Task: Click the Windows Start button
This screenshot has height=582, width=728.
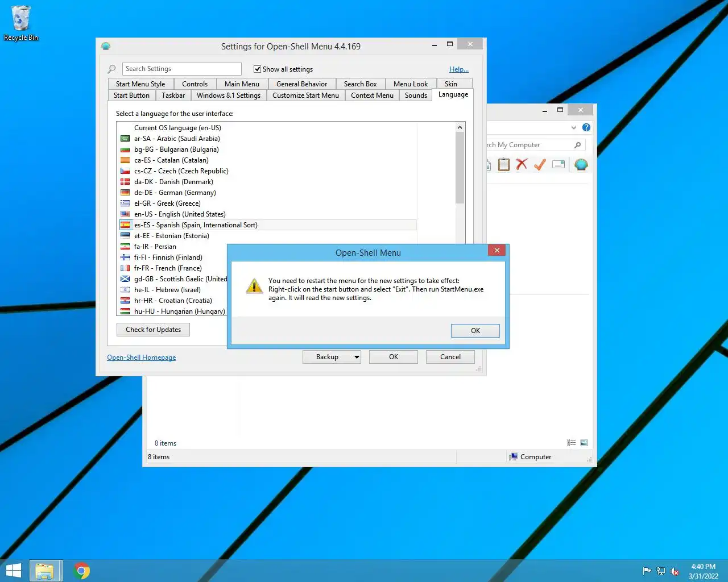Action: coord(13,571)
